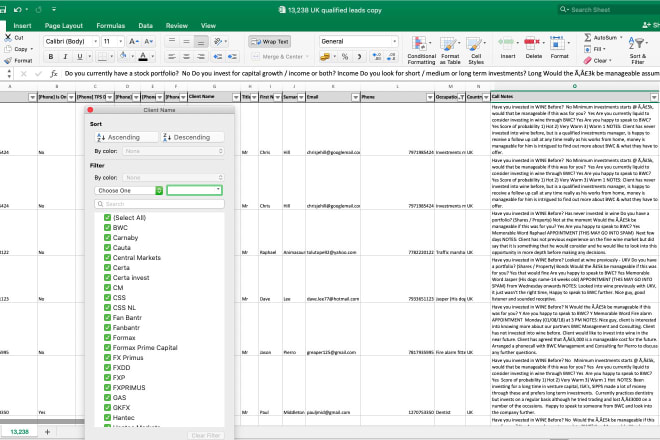Click the Merge & Center button

pos(280,56)
